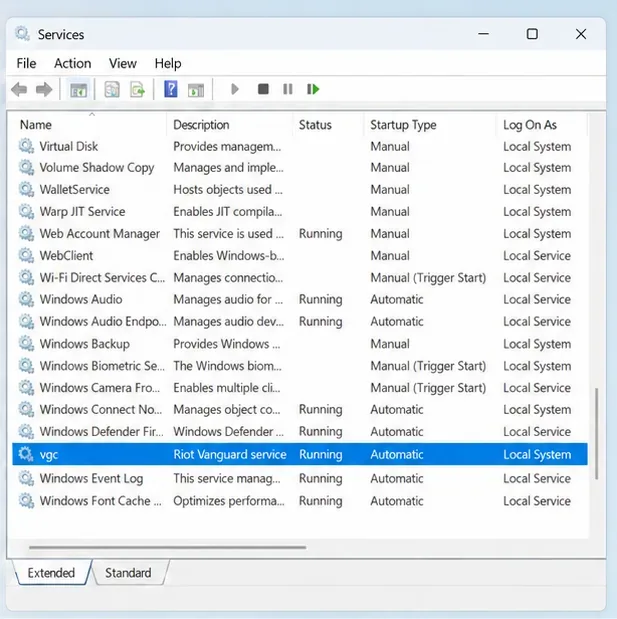The height and width of the screenshot is (619, 617).
Task: Switch to the Extended tab
Action: pos(51,573)
